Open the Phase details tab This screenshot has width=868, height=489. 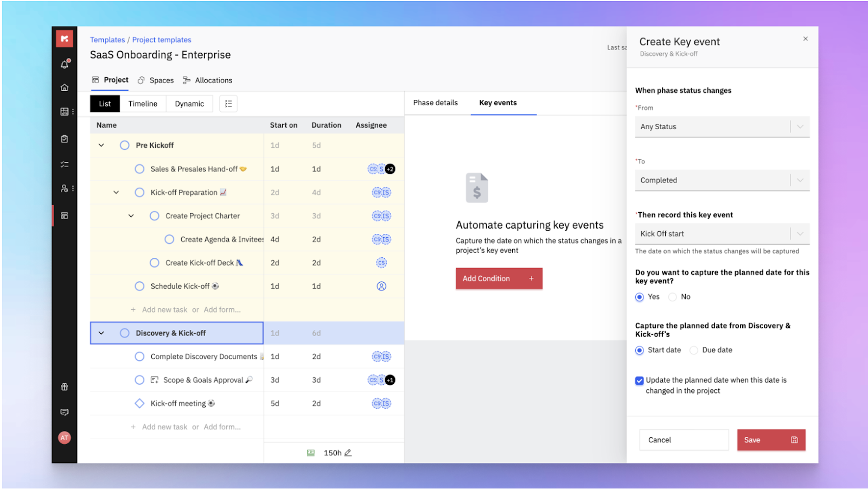(435, 103)
